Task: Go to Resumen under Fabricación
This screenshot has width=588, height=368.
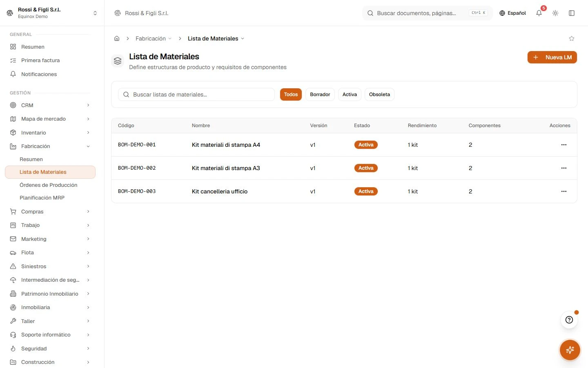Action: click(x=50, y=159)
